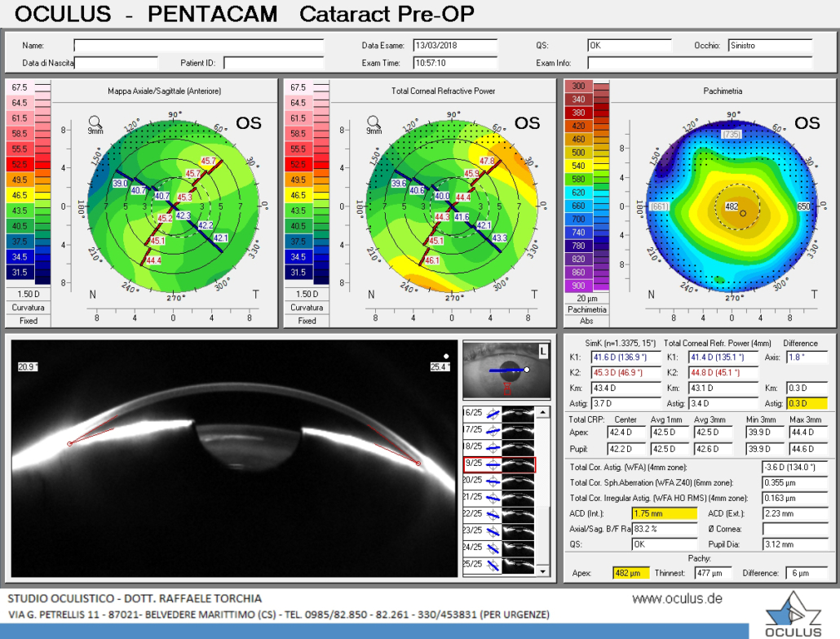Click the orientation icon in row 25/25
This screenshot has width=840, height=639.
click(x=493, y=565)
